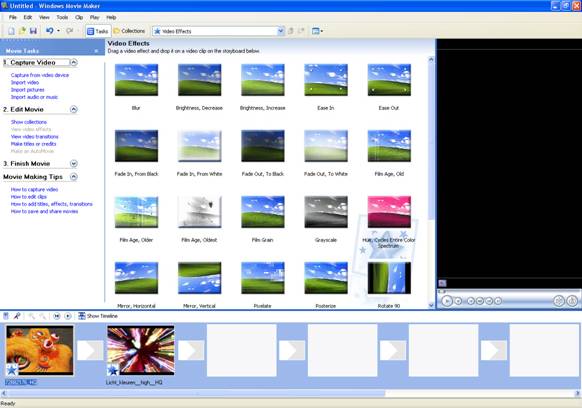The image size is (582, 408).
Task: Select the Film Age, Older effect
Action: 136,212
